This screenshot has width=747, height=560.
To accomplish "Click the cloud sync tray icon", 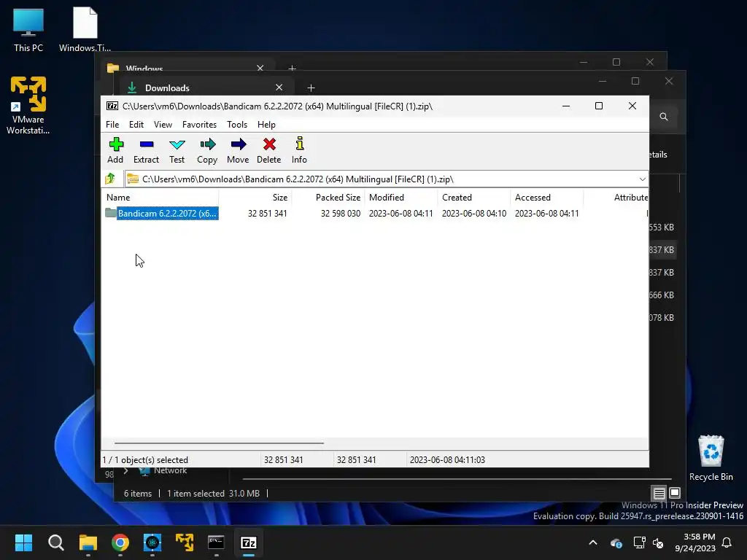I will (616, 542).
